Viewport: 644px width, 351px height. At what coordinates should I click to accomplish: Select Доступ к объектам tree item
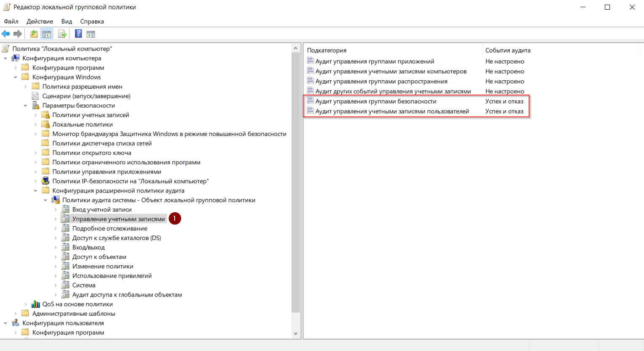pos(99,257)
